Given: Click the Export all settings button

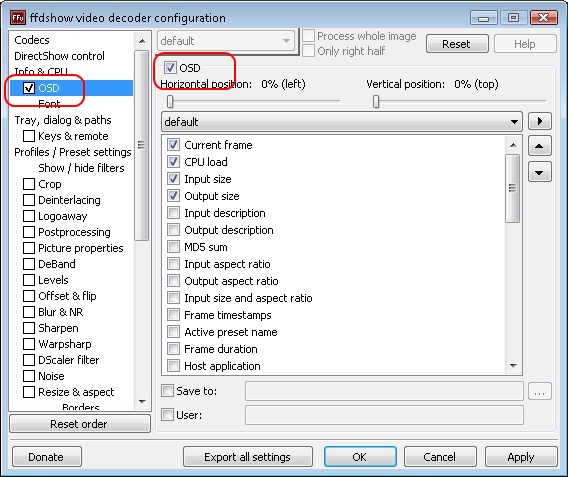Looking at the screenshot, I should 247,457.
